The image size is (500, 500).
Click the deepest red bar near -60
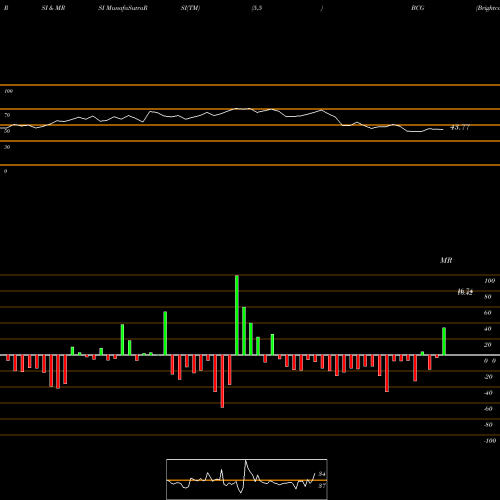click(x=222, y=381)
